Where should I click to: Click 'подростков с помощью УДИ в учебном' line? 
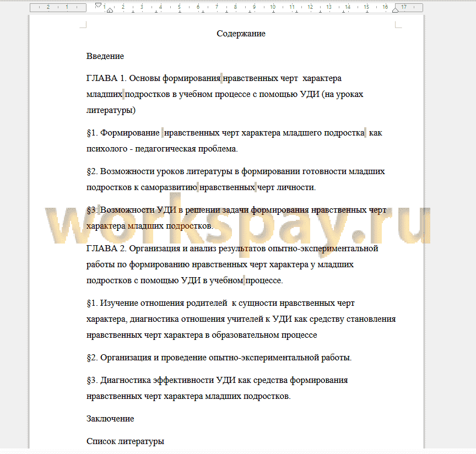pyautogui.click(x=185, y=280)
